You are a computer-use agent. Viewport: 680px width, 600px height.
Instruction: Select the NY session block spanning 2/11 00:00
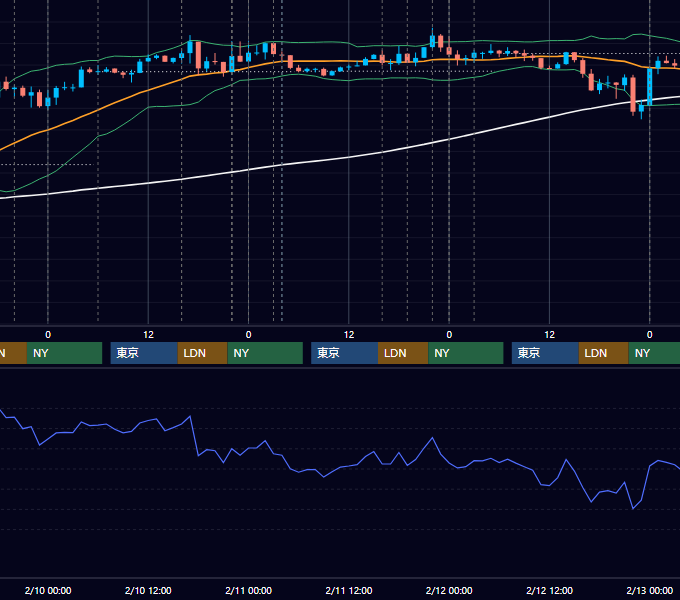click(265, 353)
